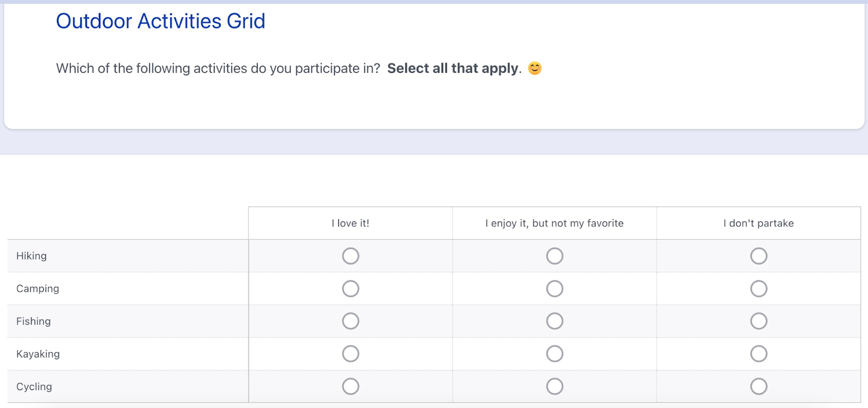Mark 'I love it!' for Kayaking
The height and width of the screenshot is (408, 868).
pyautogui.click(x=350, y=354)
